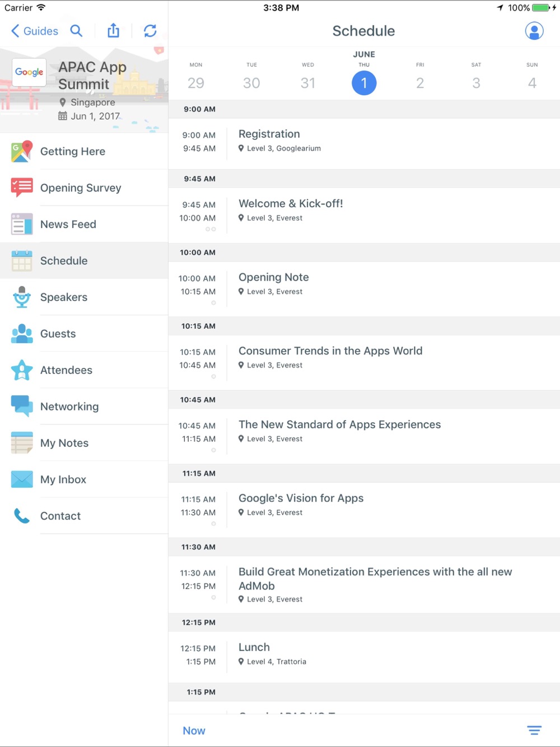Click the Networking chat bubbles icon
The width and height of the screenshot is (560, 747).
pos(22,406)
